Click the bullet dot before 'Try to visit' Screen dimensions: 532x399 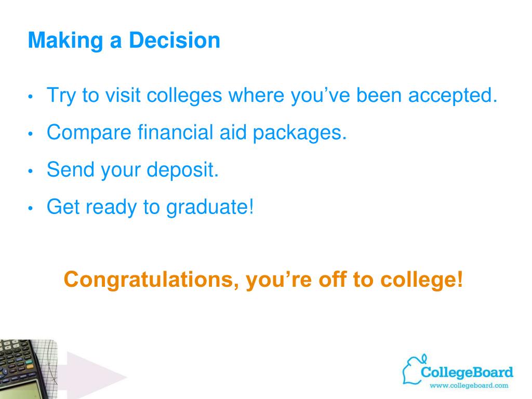(31, 97)
